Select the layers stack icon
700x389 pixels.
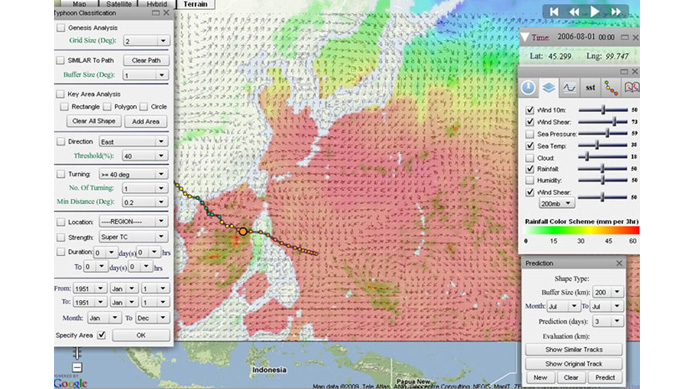point(549,88)
